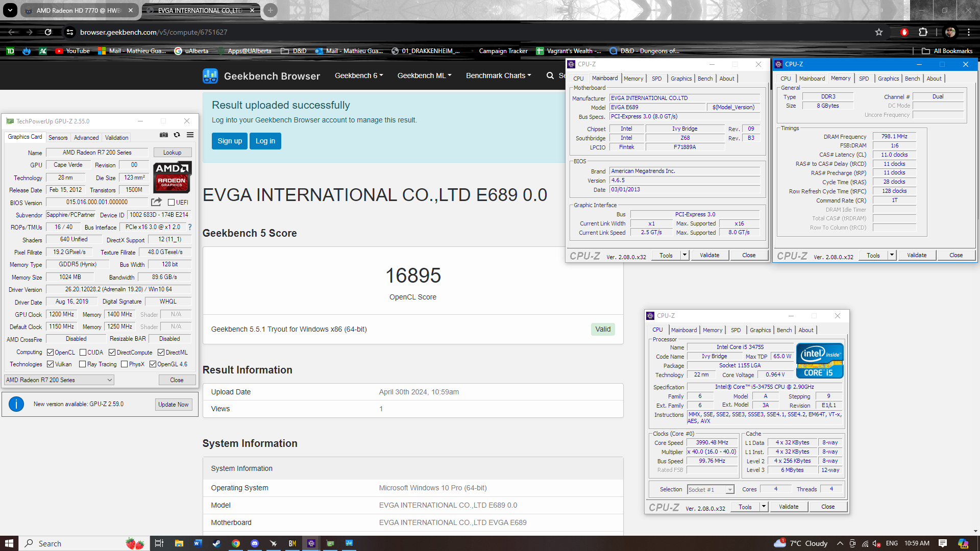Show hidden system tray icons chevron
Screen dimensions: 980x551
pos(840,543)
